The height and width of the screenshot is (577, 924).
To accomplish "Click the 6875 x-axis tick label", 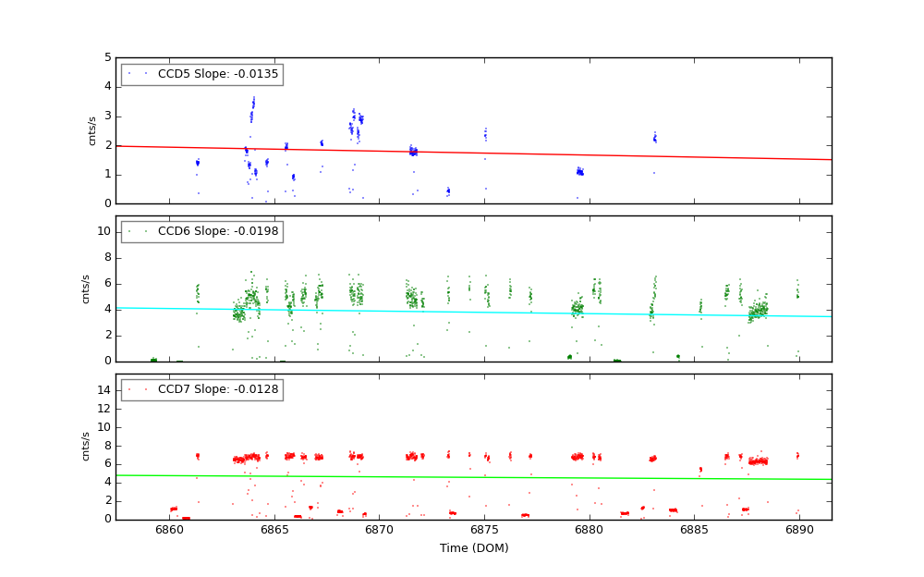I will click(484, 530).
